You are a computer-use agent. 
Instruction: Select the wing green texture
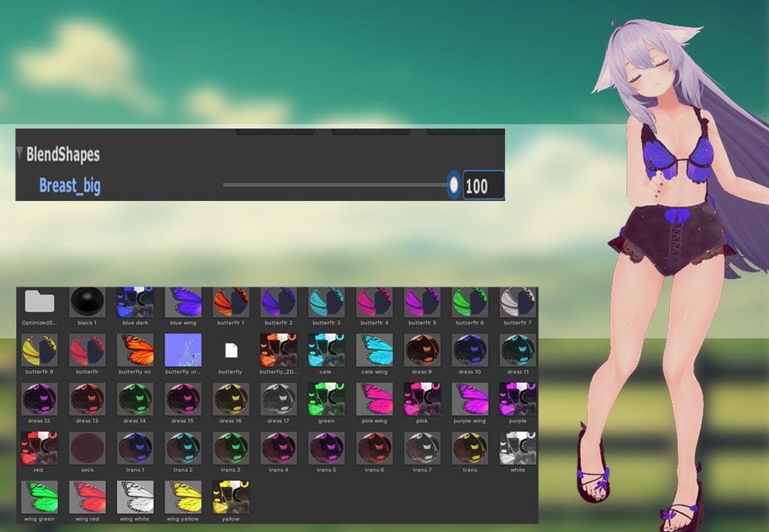coord(40,497)
